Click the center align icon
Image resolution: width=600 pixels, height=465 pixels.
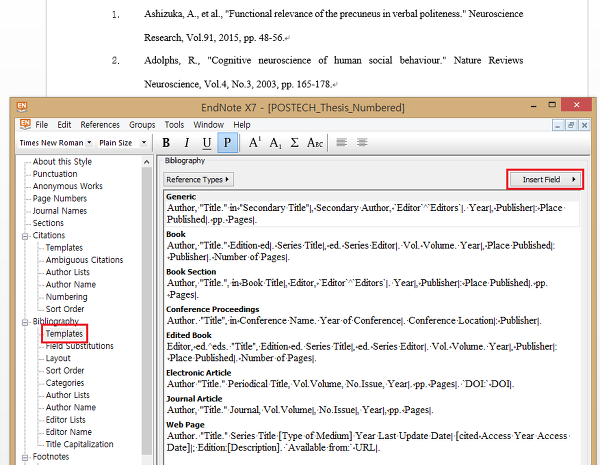[x=362, y=143]
